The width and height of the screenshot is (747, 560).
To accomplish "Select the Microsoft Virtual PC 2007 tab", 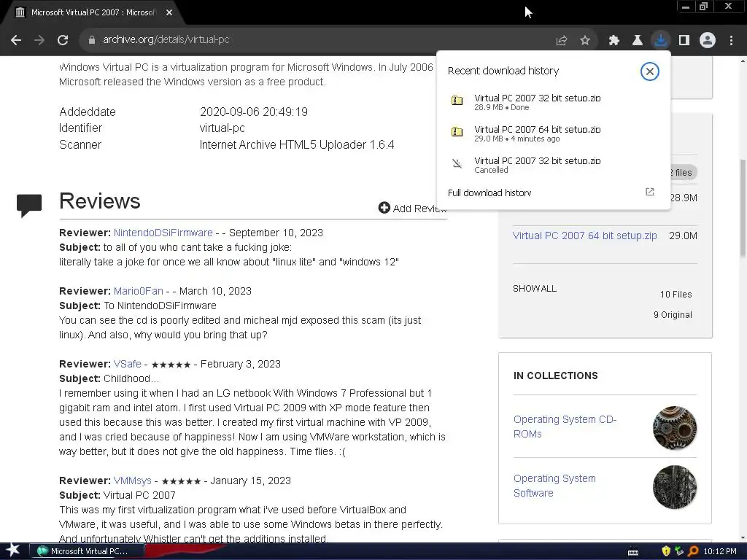I will click(x=93, y=12).
